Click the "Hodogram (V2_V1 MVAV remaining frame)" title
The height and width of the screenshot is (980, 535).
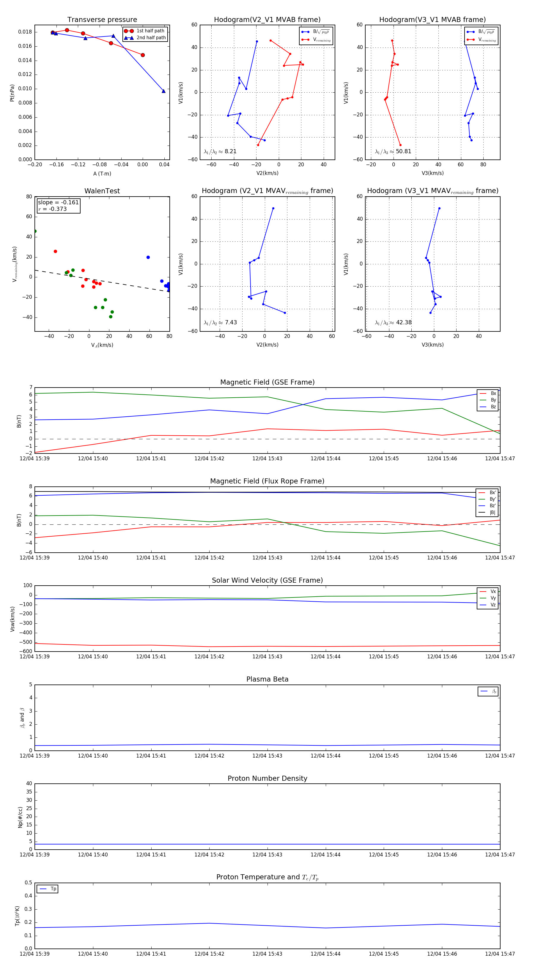pos(267,191)
